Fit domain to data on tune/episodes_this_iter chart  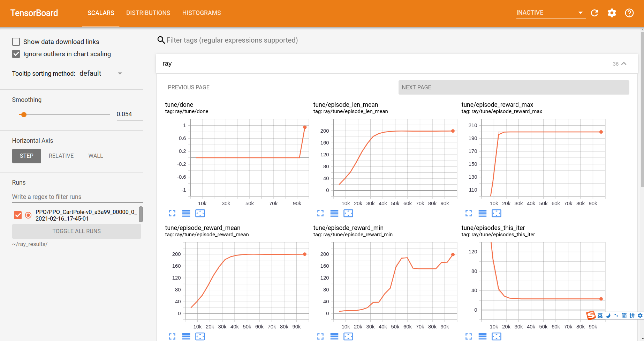coord(497,336)
